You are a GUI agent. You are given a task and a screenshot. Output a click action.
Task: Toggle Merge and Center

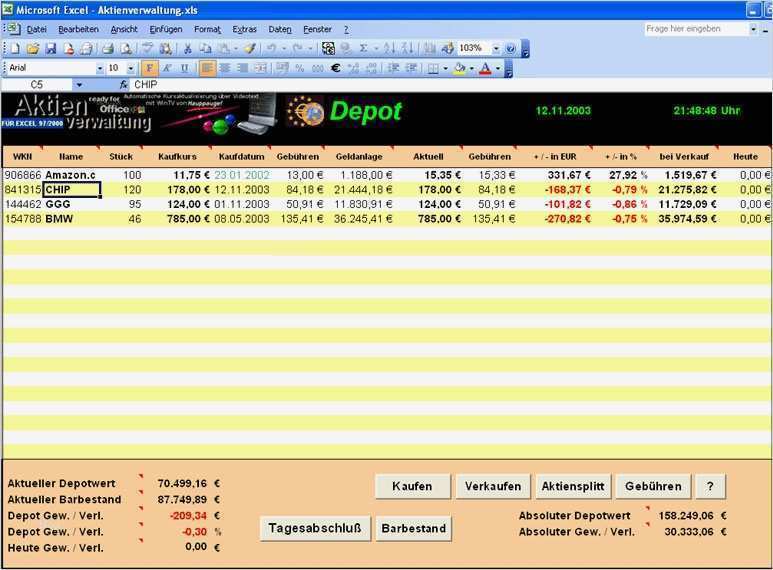coord(261,68)
